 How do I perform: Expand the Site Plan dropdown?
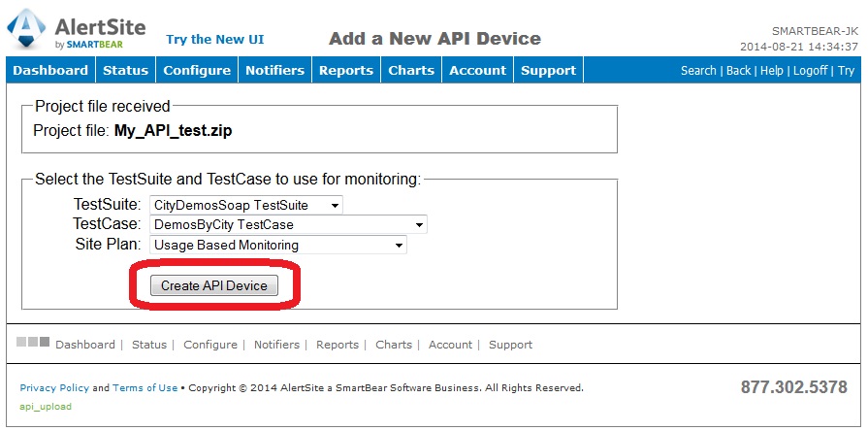click(x=278, y=245)
